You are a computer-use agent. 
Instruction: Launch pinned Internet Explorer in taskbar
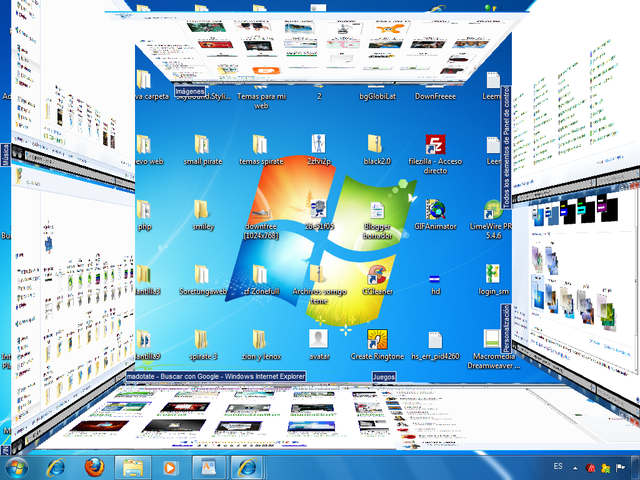(56, 468)
